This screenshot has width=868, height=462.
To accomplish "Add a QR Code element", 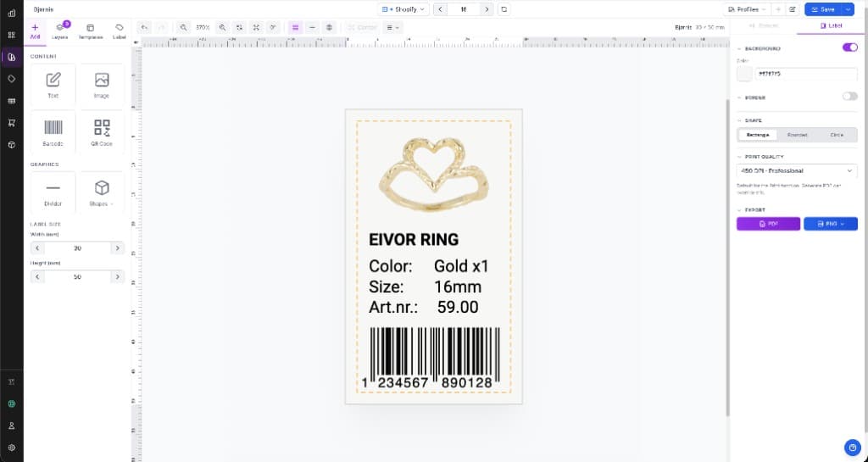I will 102,133.
